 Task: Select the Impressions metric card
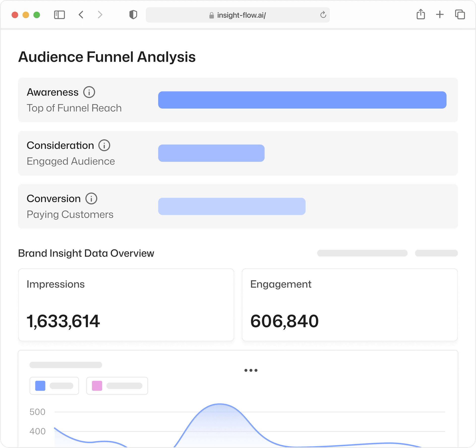[126, 305]
